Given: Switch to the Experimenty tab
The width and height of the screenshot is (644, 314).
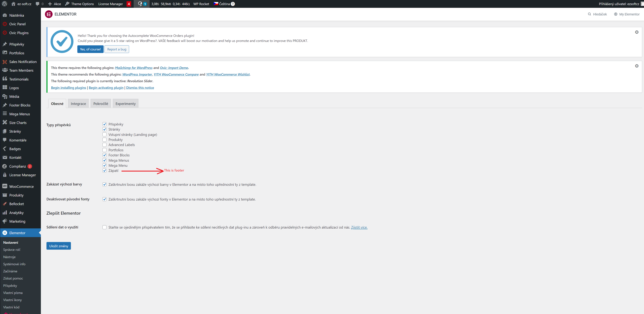Looking at the screenshot, I should point(126,104).
